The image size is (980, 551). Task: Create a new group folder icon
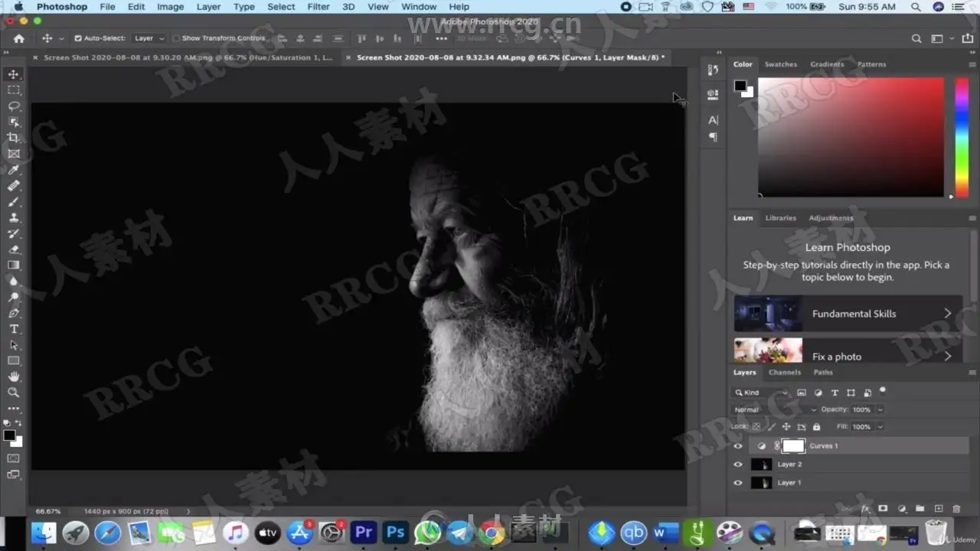(920, 508)
